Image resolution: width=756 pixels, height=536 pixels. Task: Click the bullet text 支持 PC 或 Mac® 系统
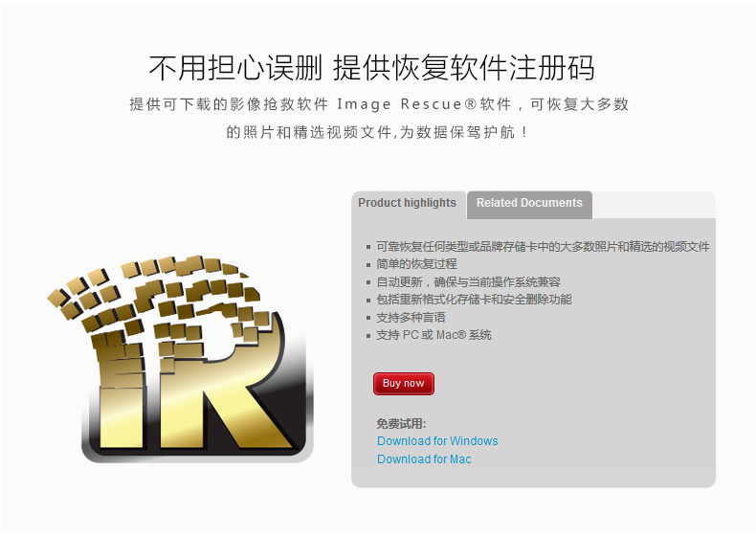tap(434, 335)
